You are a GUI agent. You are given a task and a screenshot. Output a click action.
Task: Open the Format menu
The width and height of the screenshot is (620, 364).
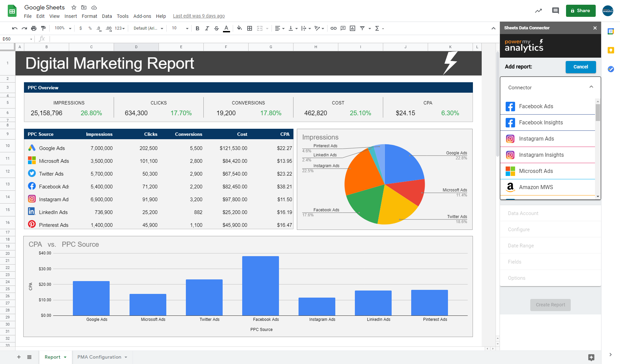pyautogui.click(x=89, y=16)
